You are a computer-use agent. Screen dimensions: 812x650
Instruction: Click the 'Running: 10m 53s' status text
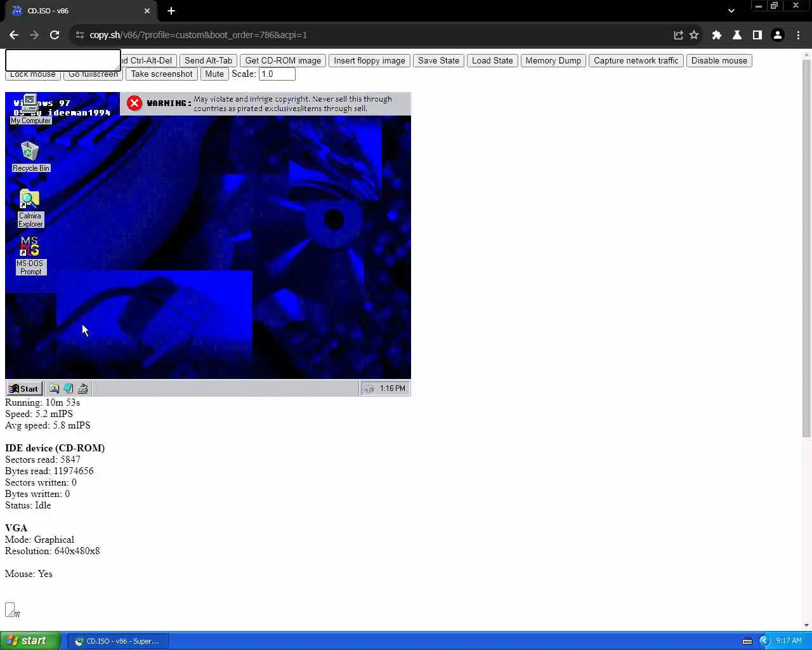pos(43,402)
